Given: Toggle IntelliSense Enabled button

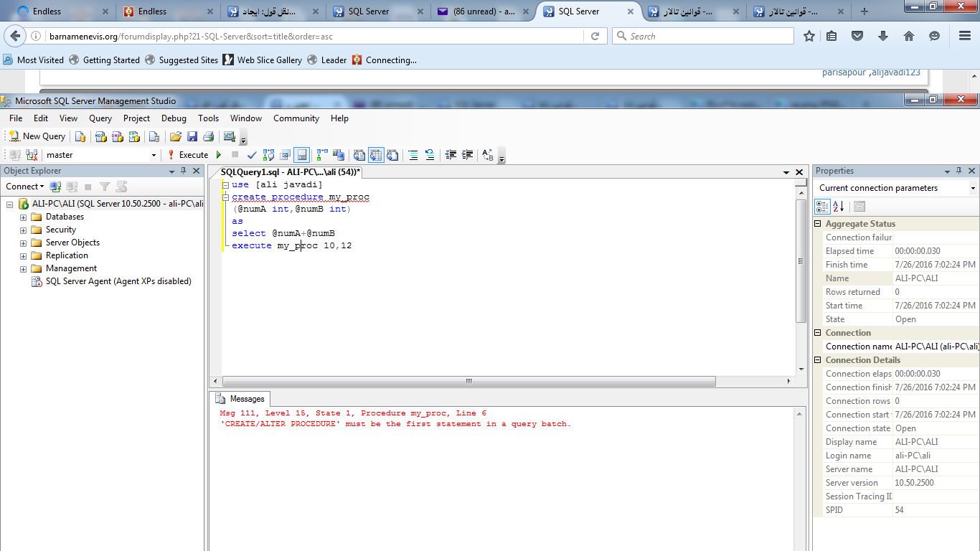Looking at the screenshot, I should pos(301,155).
